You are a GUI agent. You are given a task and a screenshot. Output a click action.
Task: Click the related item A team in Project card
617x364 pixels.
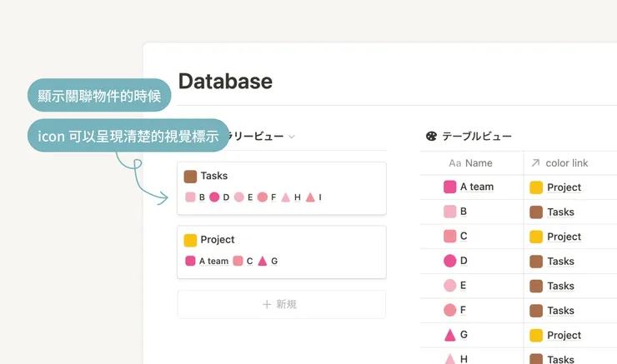pos(213,261)
